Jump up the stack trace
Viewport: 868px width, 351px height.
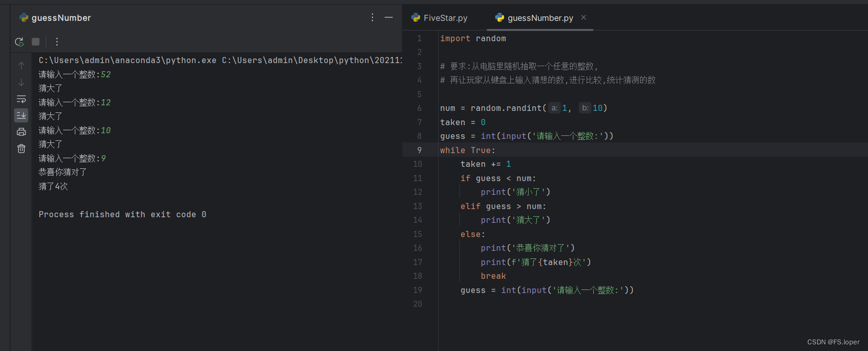(x=21, y=66)
